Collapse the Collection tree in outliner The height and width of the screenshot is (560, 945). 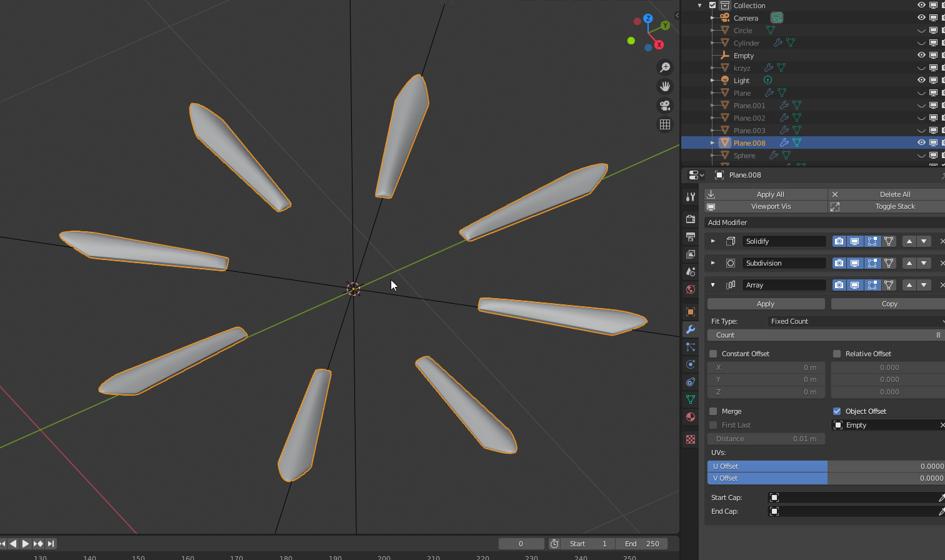pyautogui.click(x=699, y=6)
